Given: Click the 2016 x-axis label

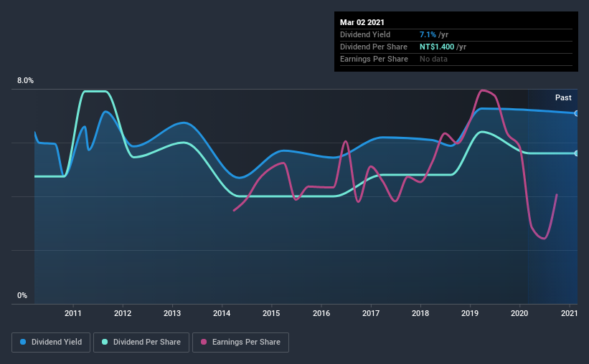Looking at the screenshot, I should [321, 313].
